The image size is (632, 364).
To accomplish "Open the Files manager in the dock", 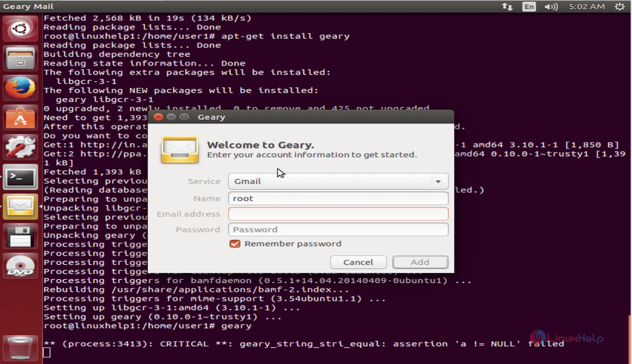I will point(20,59).
